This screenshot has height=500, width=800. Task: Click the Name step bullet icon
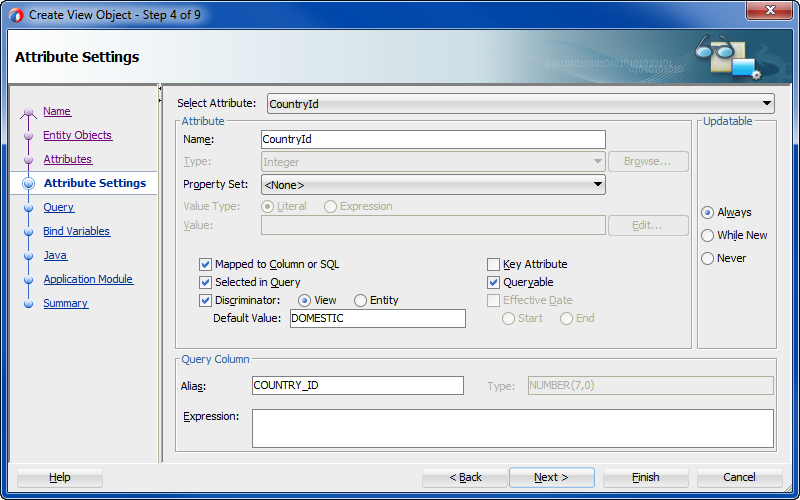pos(29,112)
